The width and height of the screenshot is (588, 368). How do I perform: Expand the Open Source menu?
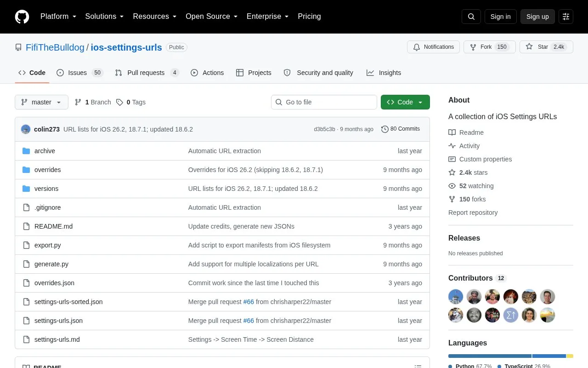pyautogui.click(x=212, y=17)
